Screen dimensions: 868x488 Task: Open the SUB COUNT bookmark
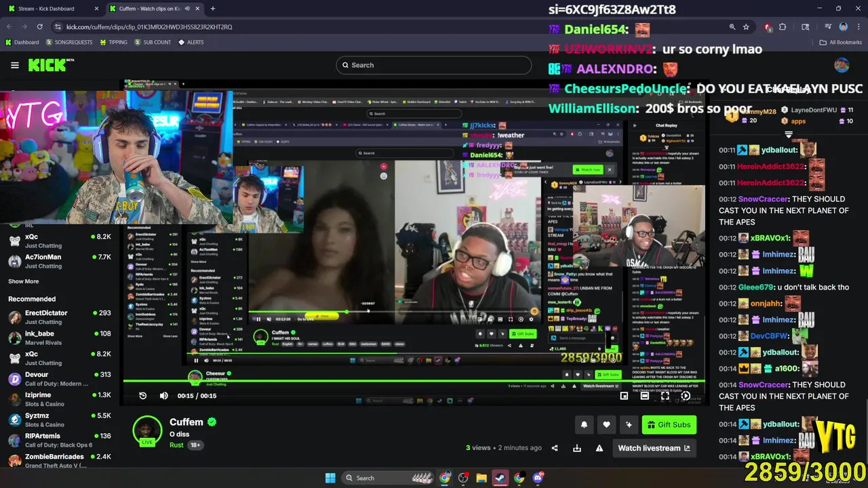pos(153,42)
